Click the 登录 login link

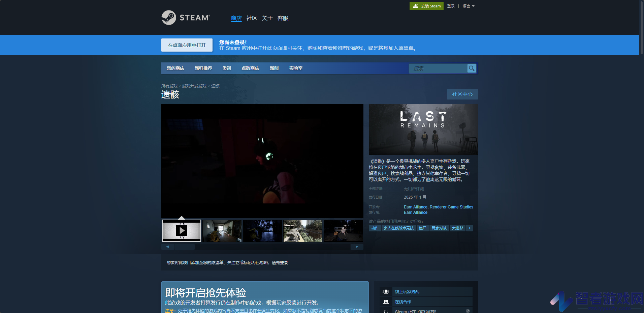451,6
